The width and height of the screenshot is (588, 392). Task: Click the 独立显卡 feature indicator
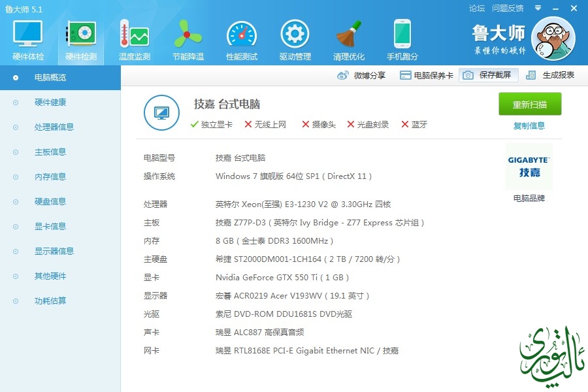pyautogui.click(x=212, y=125)
